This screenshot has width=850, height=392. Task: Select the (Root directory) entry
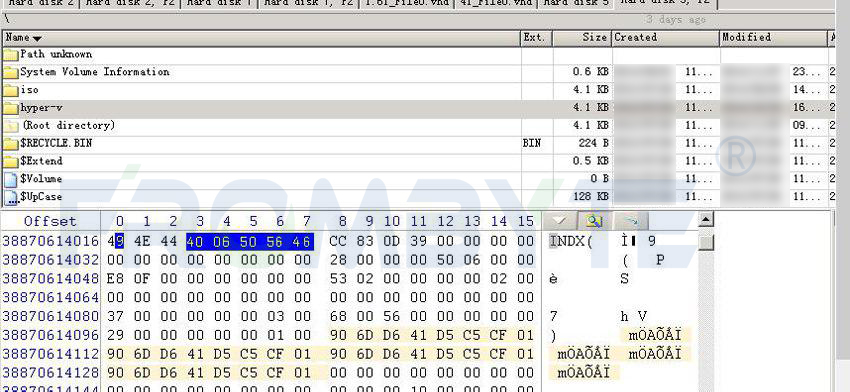[68, 125]
